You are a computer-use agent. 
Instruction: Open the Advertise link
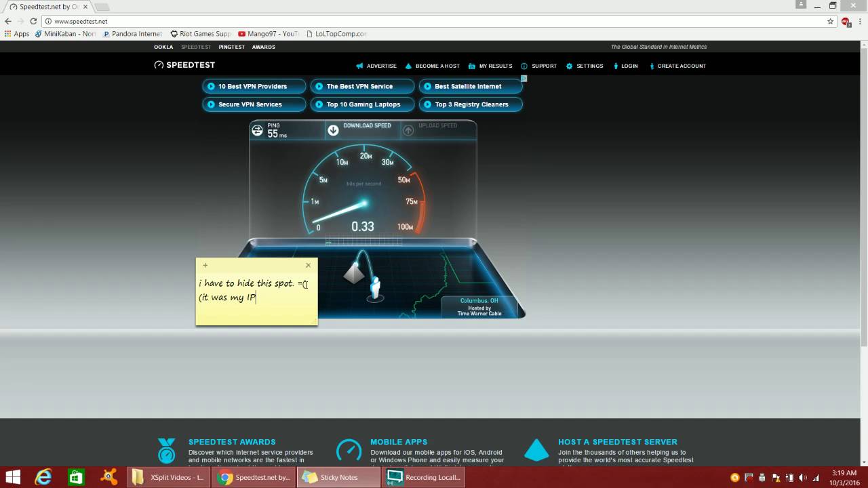pos(376,66)
